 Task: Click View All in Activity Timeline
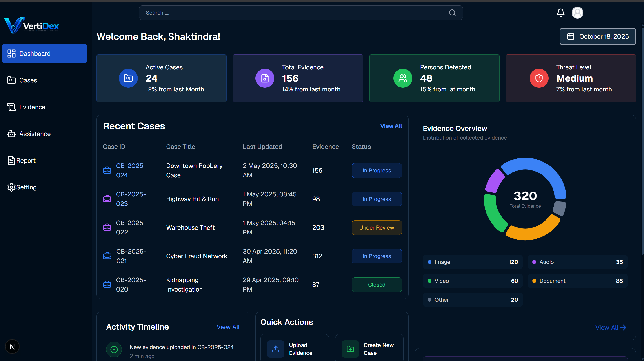(x=228, y=327)
